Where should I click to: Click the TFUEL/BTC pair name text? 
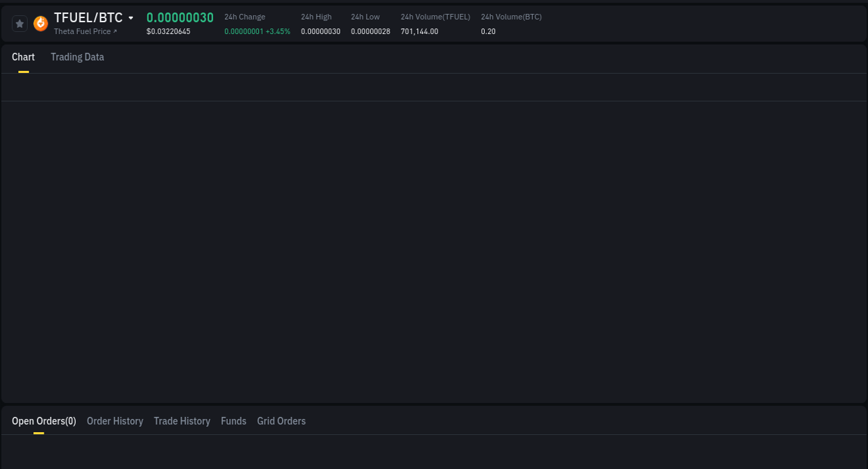coord(87,17)
